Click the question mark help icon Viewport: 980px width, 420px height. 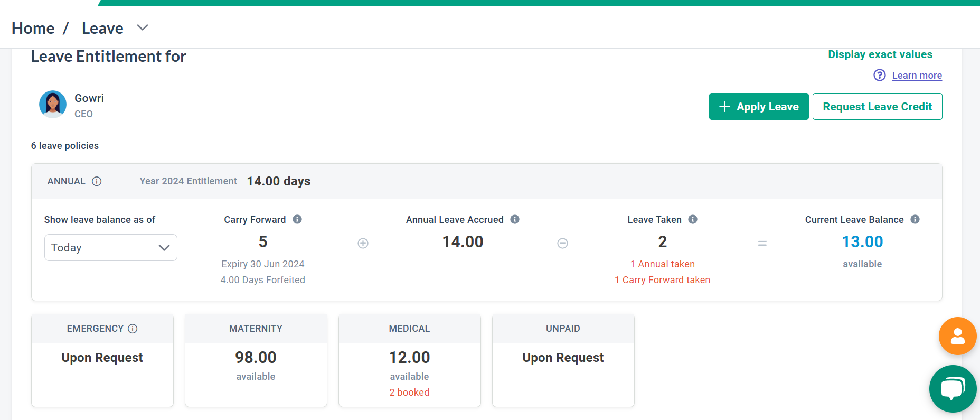coord(879,76)
